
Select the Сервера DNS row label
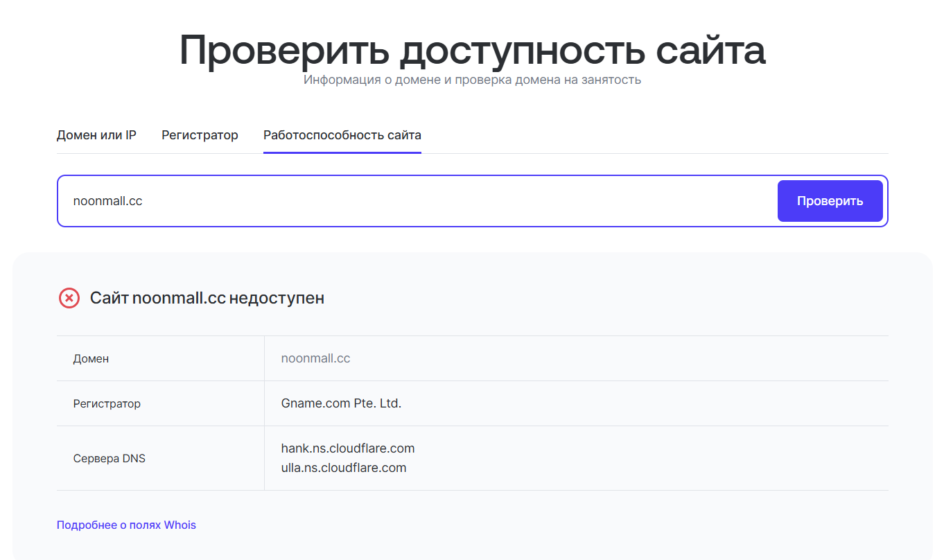(110, 459)
